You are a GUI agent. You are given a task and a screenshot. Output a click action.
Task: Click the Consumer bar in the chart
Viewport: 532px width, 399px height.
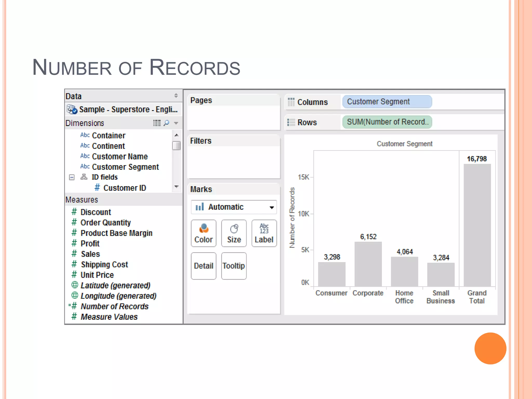point(332,274)
